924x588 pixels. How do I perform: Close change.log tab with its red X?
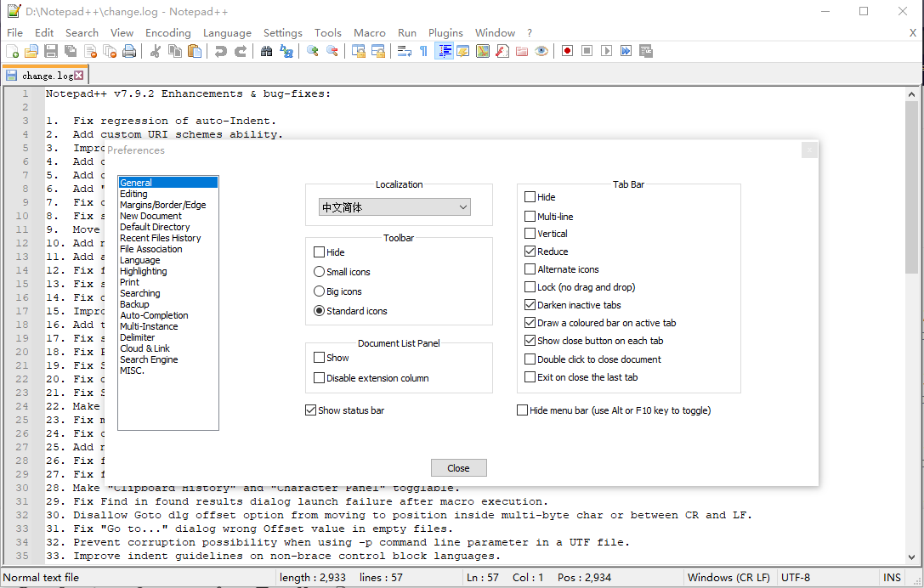tap(78, 75)
